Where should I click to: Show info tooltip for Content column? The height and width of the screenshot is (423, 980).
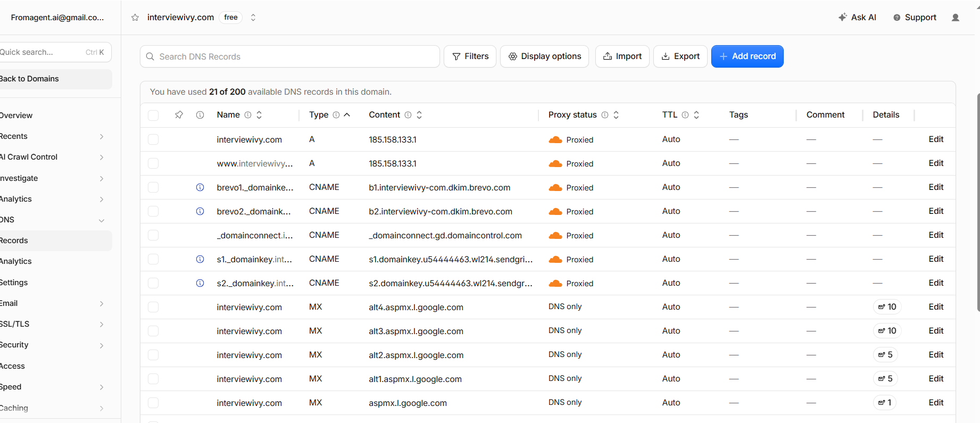[x=408, y=115]
